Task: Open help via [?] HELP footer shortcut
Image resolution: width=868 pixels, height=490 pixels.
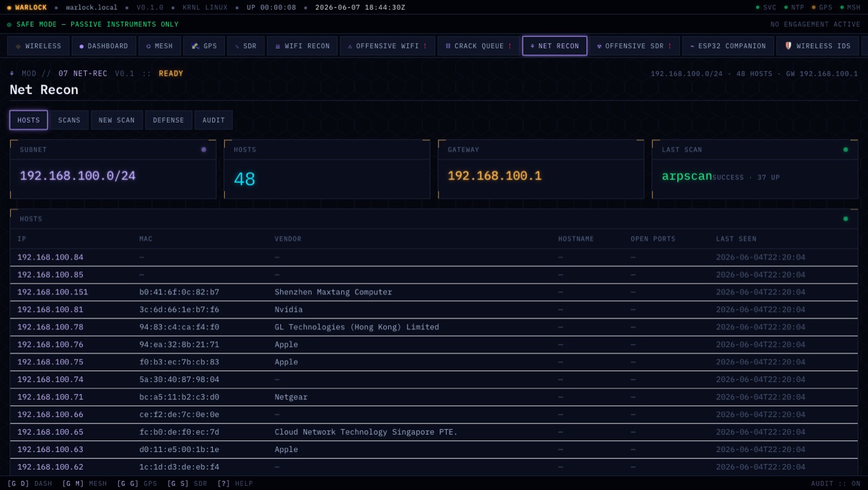Action: point(235,484)
